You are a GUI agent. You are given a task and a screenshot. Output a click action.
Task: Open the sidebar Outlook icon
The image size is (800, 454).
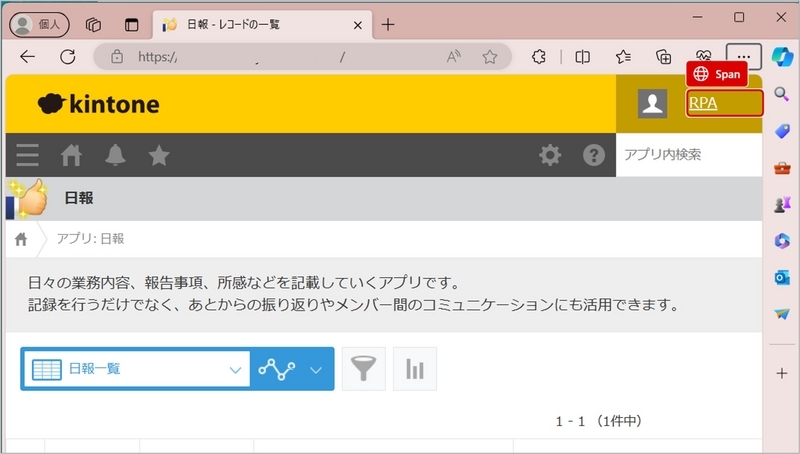click(782, 278)
